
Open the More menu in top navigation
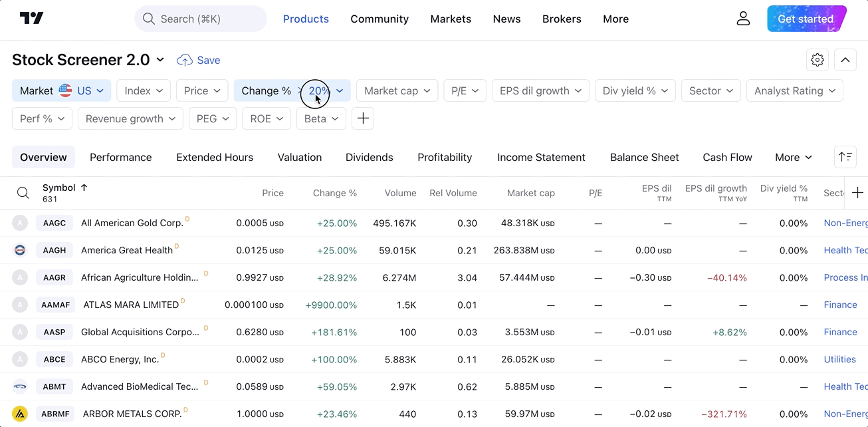pos(615,19)
